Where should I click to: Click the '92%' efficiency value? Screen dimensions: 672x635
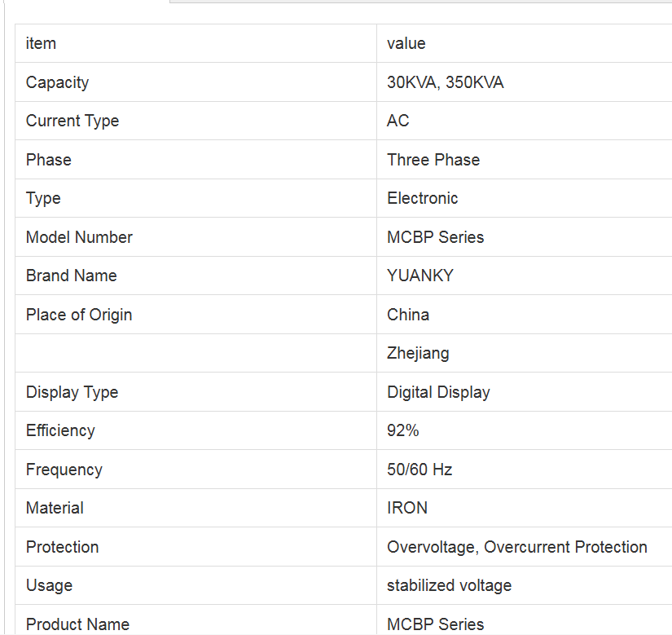pos(403,430)
